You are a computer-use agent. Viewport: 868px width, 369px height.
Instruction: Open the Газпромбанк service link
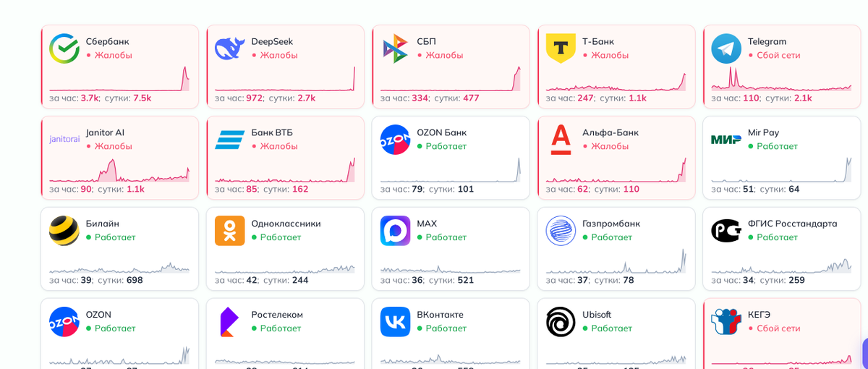click(610, 224)
